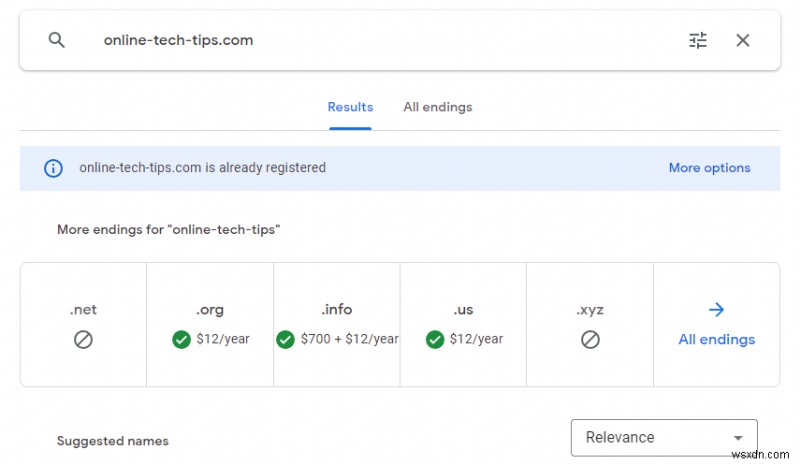Select the .info ending label
Screen dimensions: 800x464
coord(336,309)
